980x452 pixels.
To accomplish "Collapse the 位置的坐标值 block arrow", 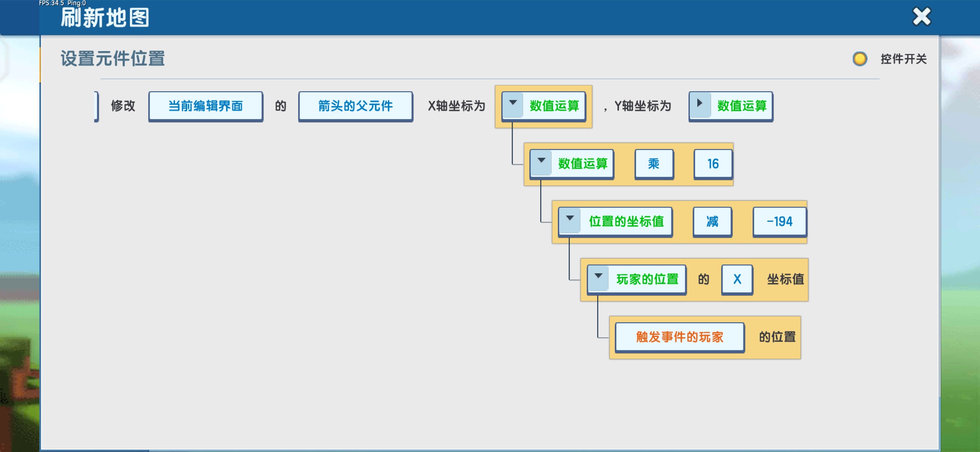I will [570, 219].
